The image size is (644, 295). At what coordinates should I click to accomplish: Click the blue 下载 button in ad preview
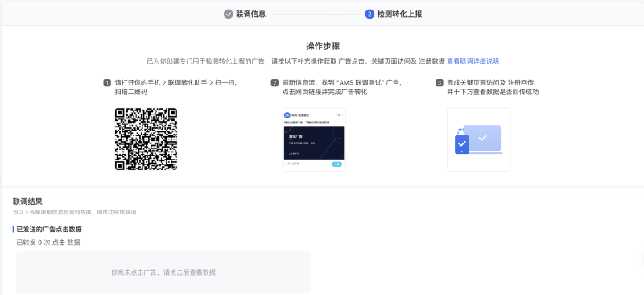[336, 164]
